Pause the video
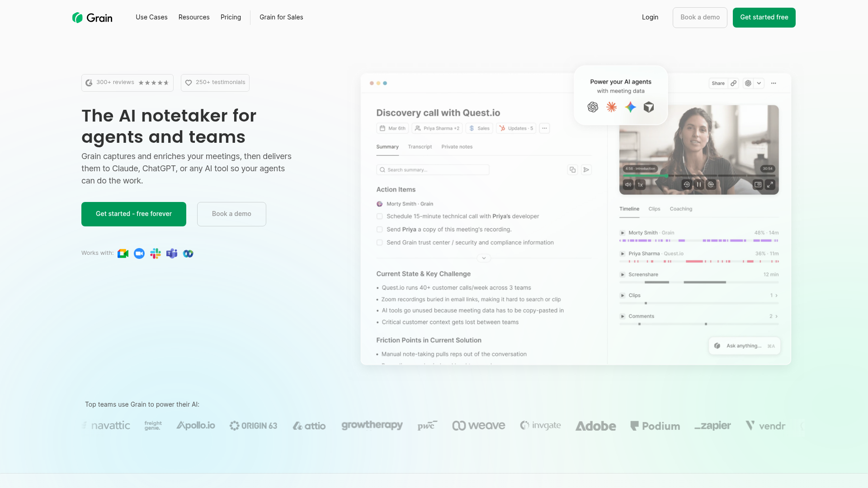 [699, 184]
